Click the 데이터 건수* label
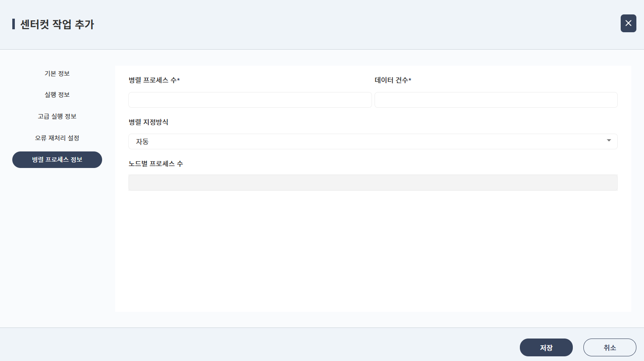Image resolution: width=644 pixels, height=361 pixels. pyautogui.click(x=393, y=80)
